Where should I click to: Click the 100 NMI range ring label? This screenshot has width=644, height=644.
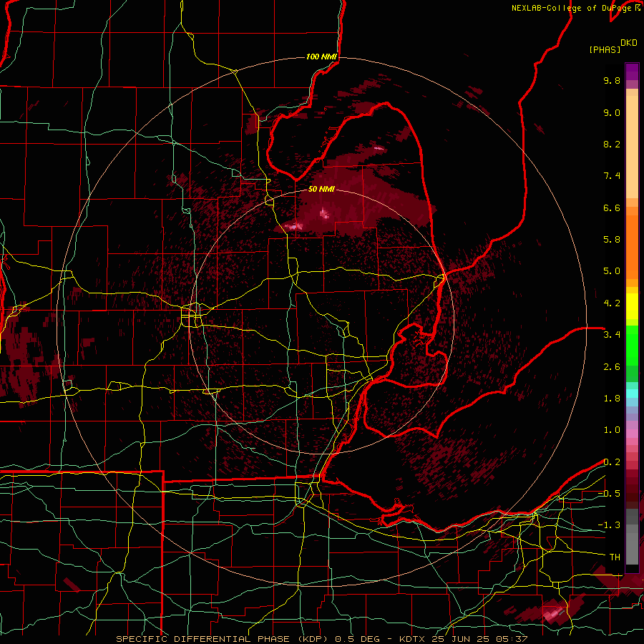[321, 57]
